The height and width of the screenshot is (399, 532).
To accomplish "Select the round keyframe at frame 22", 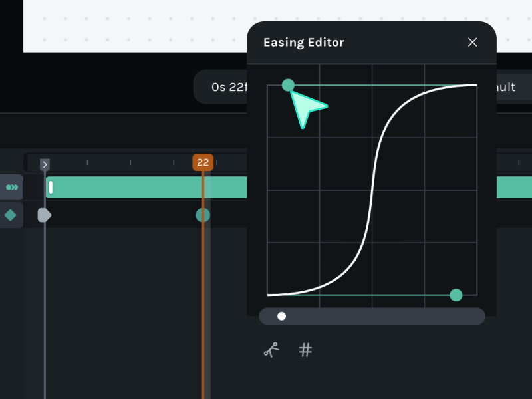I will point(203,215).
